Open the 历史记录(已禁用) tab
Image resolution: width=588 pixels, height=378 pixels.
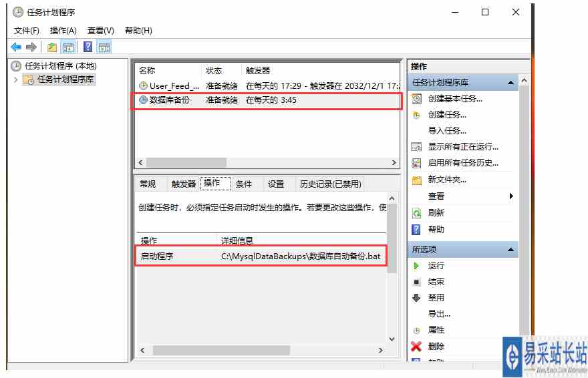tap(330, 184)
